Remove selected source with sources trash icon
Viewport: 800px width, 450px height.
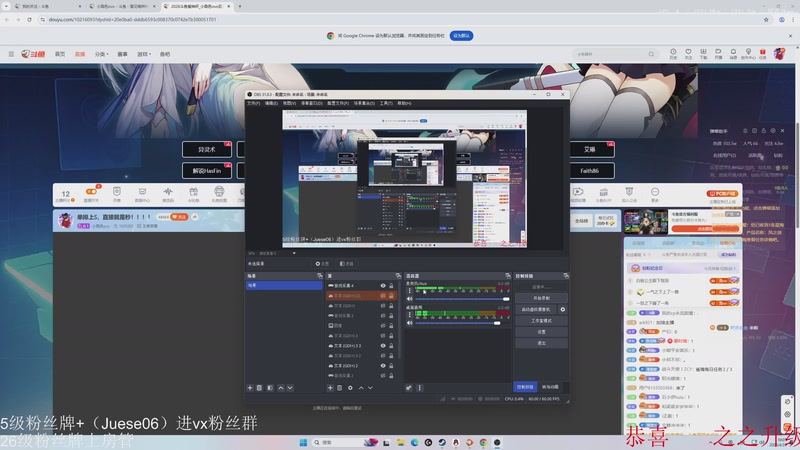[339, 388]
